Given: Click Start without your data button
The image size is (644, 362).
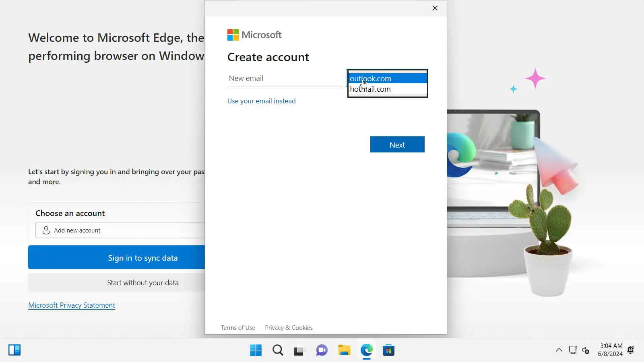Looking at the screenshot, I should (x=117, y=282).
